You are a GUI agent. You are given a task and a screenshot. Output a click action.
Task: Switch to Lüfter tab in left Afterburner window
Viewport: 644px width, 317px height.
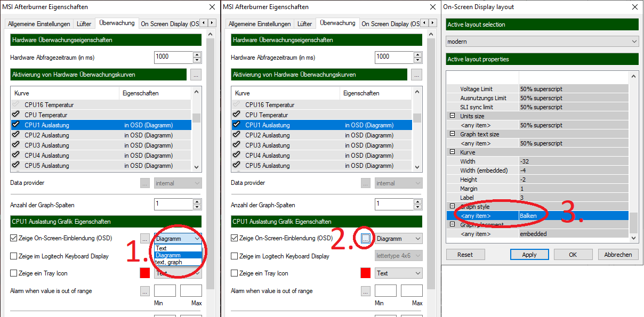click(x=84, y=24)
